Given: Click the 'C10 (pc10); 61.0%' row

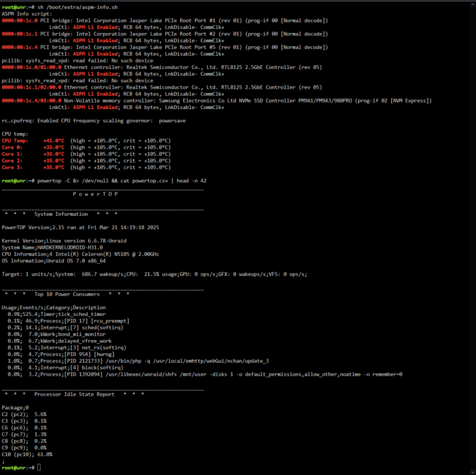Looking at the screenshot, I should [x=27, y=454].
